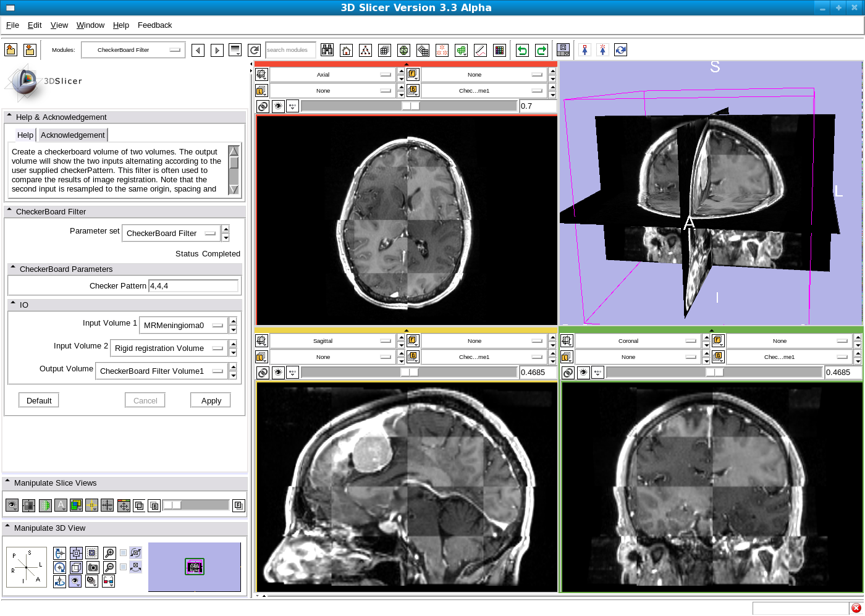Collapse the CheckerBoard Parameters section
Image resolution: width=865 pixels, height=616 pixels.
(x=13, y=269)
